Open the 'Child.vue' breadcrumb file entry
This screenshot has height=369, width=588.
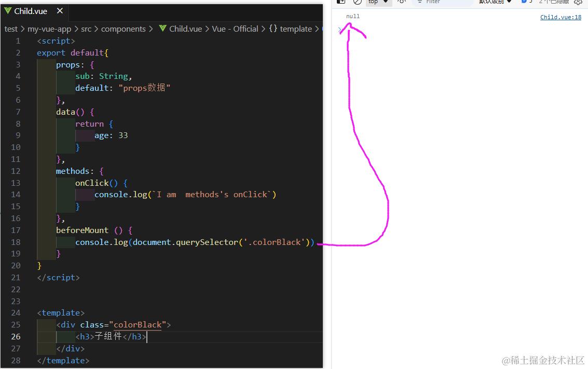pyautogui.click(x=185, y=29)
